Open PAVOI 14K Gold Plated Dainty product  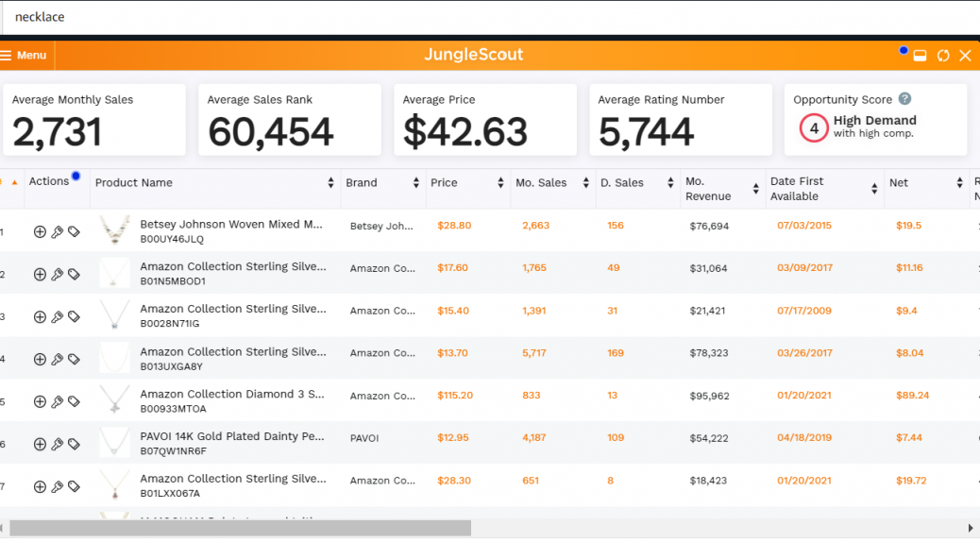[x=232, y=436]
